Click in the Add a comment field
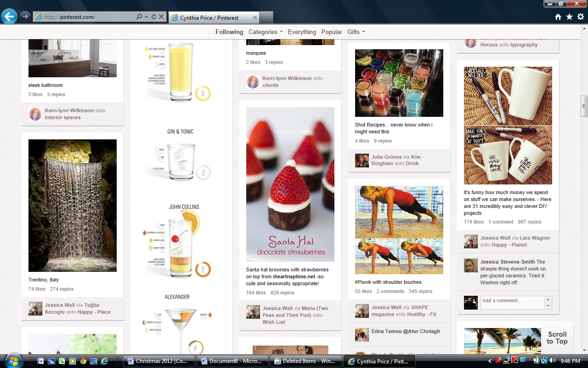Image resolution: width=588 pixels, height=368 pixels. point(512,301)
